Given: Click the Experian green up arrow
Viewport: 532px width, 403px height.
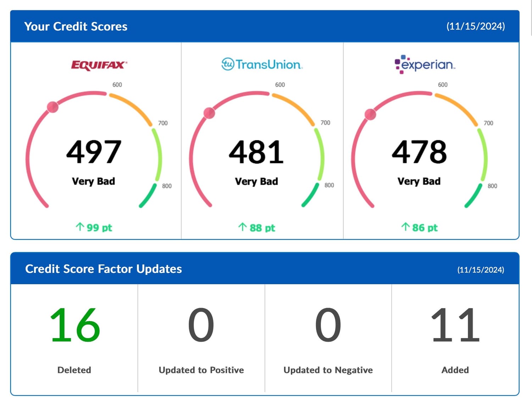Looking at the screenshot, I should [x=405, y=227].
